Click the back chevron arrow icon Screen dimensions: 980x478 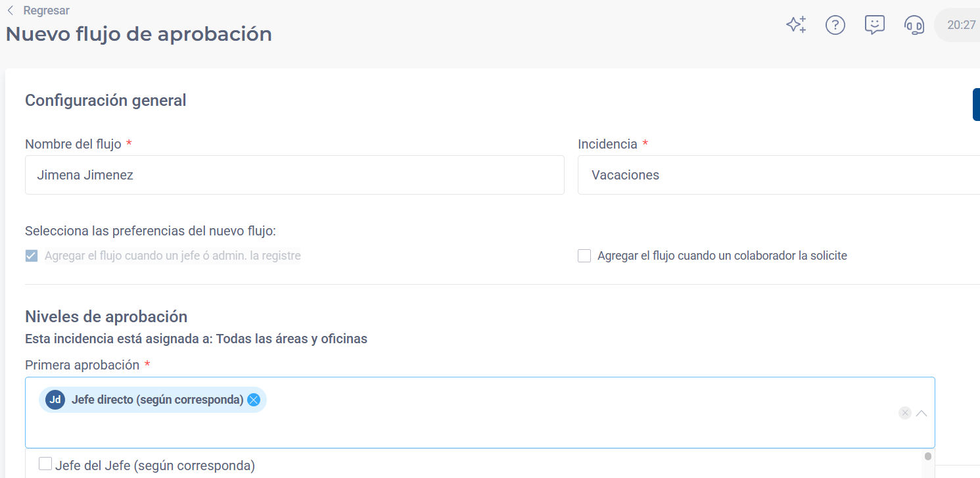pyautogui.click(x=10, y=11)
